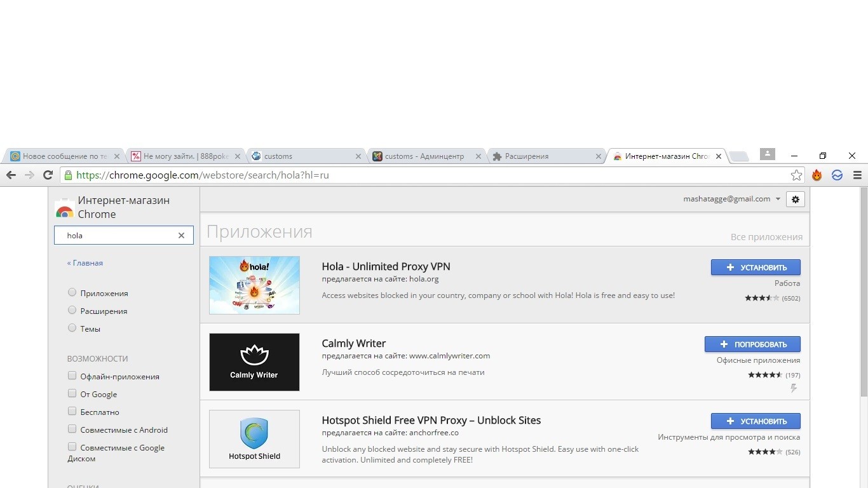Go to '« Главная' link
Viewport: 868px width, 488px height.
pos(85,263)
